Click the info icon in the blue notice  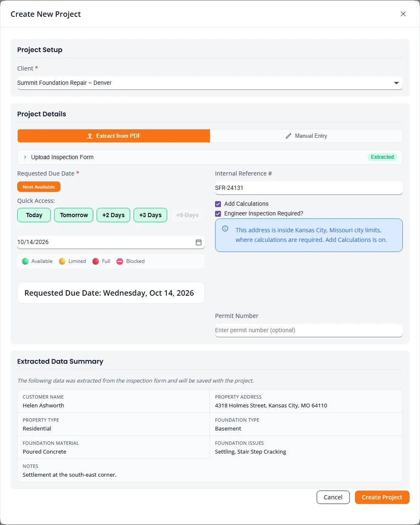(x=225, y=229)
